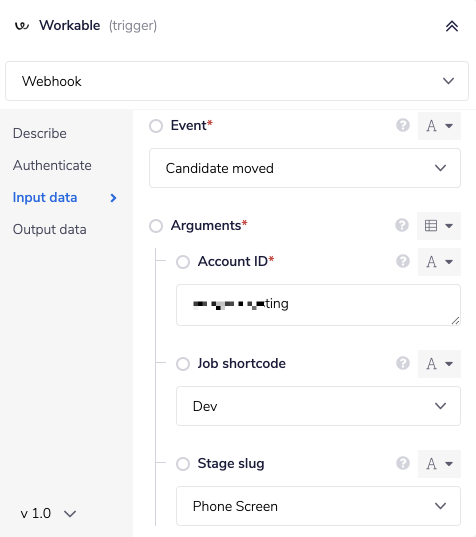Screen dimensions: 476x537
Task: Collapse the Workable trigger panel with double-chevron
Action: coord(452,26)
